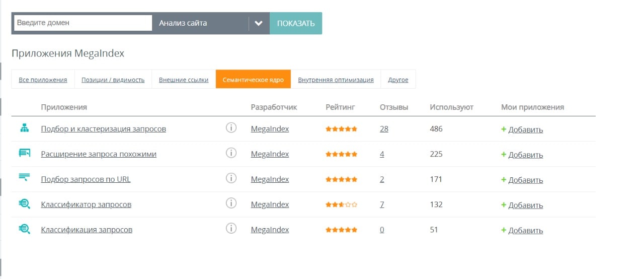This screenshot has height=279, width=644.
Task: Add Классификация запросов to my apps
Action: pyautogui.click(x=522, y=230)
